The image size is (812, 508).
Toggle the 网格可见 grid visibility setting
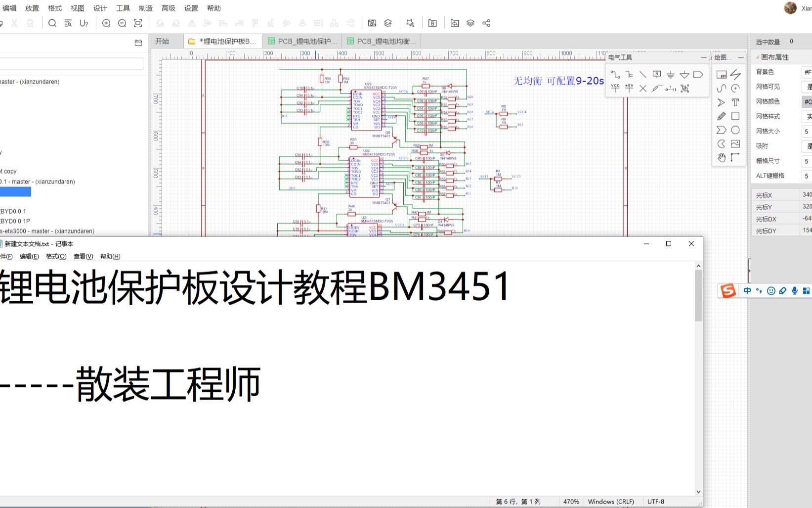(809, 87)
